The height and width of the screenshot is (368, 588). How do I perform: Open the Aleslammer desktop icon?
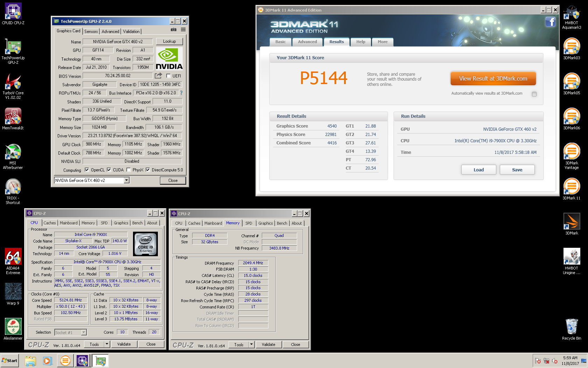coord(13,329)
